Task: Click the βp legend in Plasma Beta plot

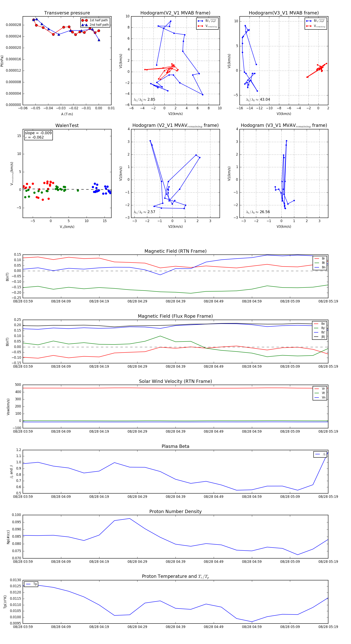Action: coord(320,454)
